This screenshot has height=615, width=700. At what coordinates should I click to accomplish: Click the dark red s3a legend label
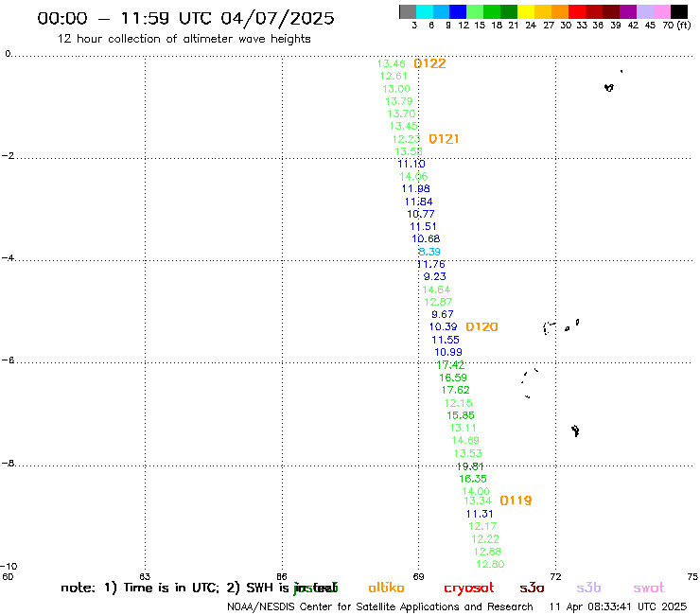coord(532,588)
